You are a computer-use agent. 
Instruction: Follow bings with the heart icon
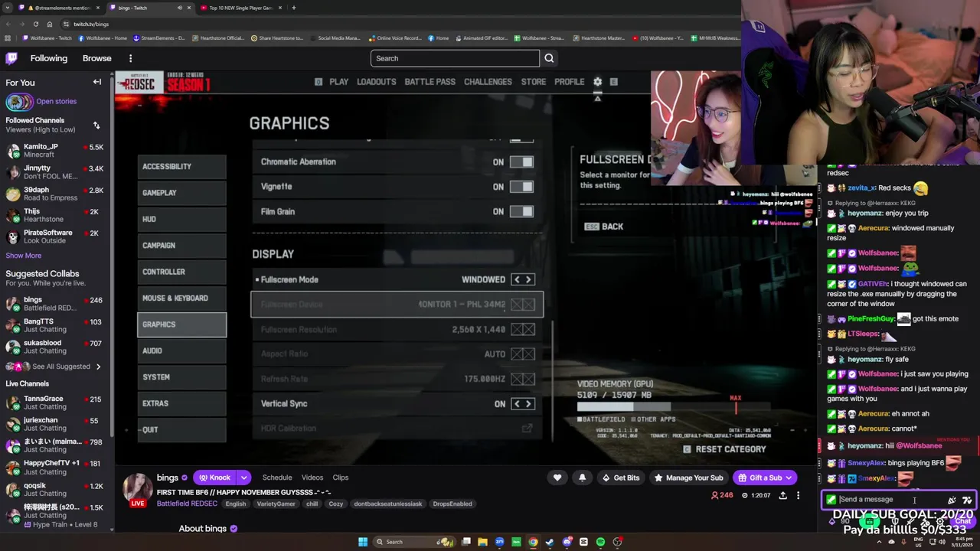(x=557, y=478)
